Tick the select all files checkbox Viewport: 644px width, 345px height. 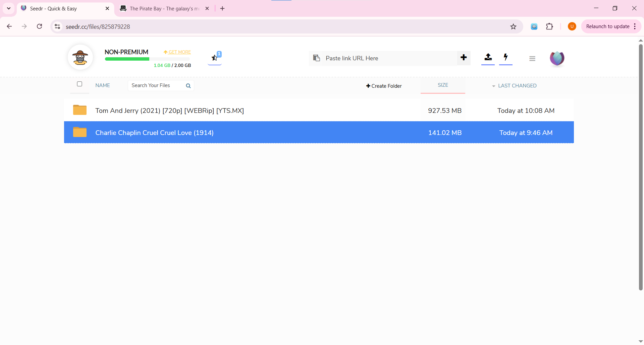[x=79, y=84]
